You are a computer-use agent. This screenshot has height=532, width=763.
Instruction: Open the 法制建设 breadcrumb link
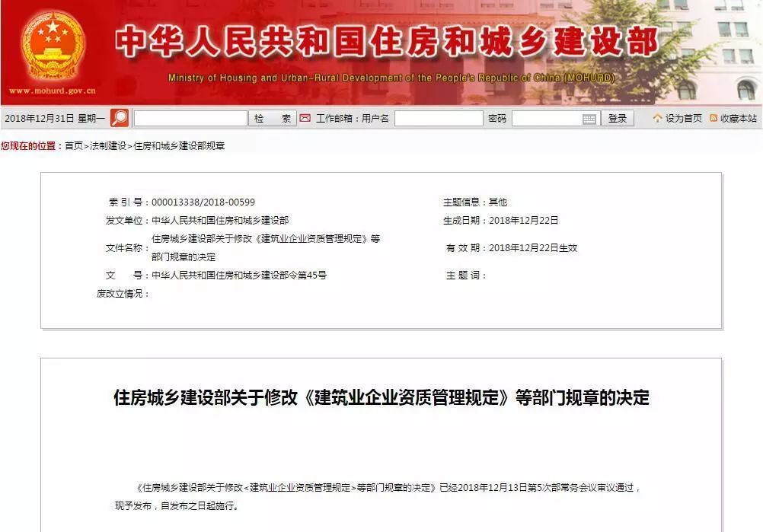(x=108, y=145)
